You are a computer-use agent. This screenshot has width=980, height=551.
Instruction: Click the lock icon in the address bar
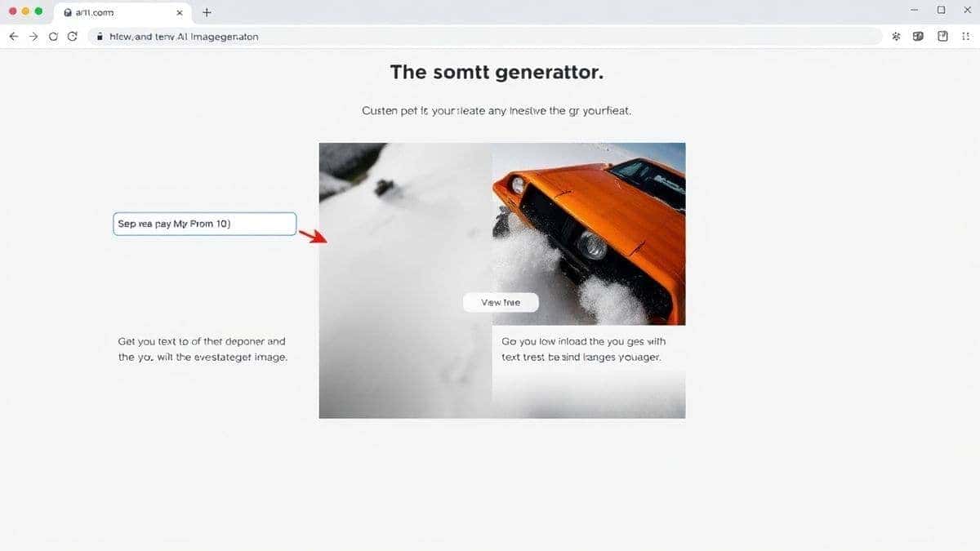[100, 36]
